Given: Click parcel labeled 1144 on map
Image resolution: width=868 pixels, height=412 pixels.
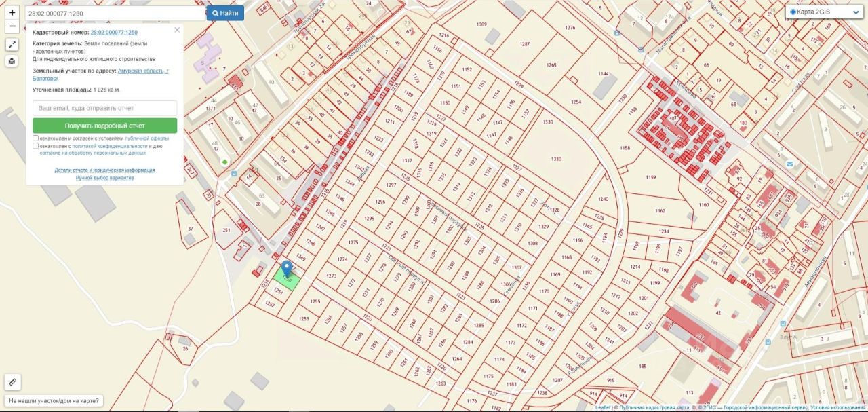Looking at the screenshot, I should click(x=603, y=73).
